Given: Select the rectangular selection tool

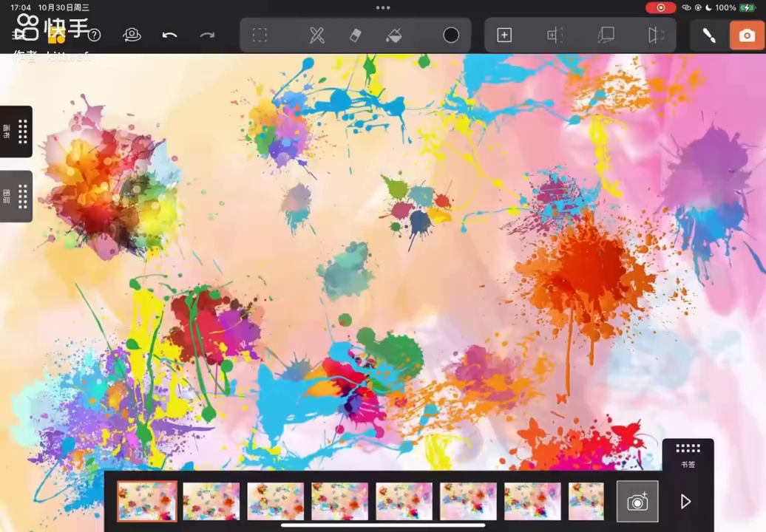Looking at the screenshot, I should 260,35.
